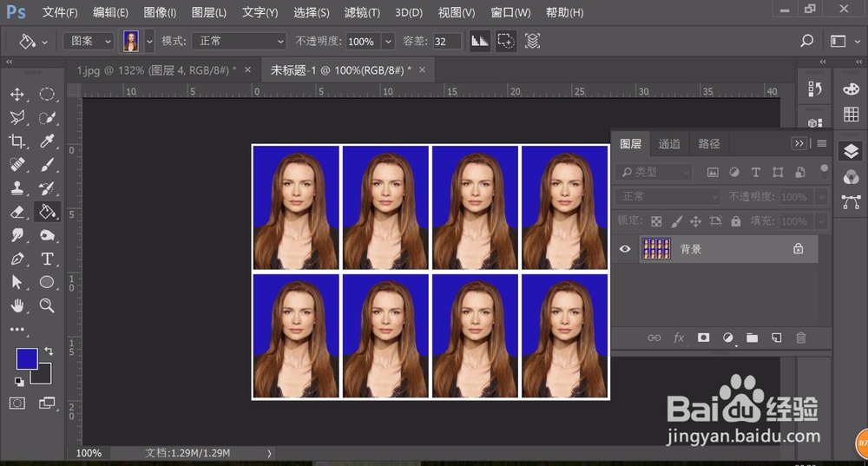Select the Eyedropper tool
This screenshot has height=466, width=868.
pos(47,141)
